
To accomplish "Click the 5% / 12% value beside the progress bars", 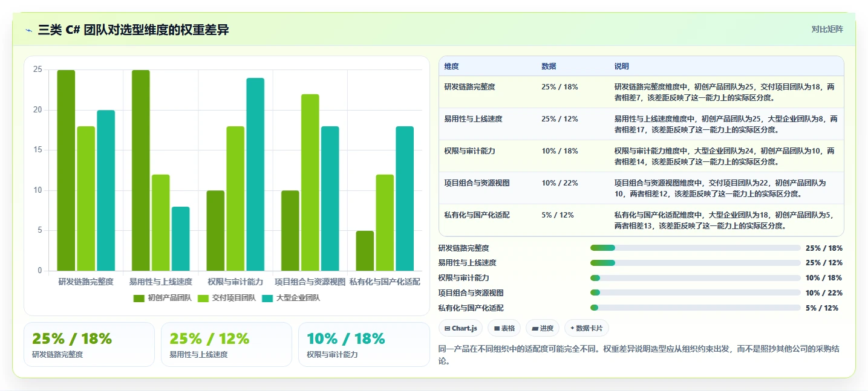I will [822, 308].
